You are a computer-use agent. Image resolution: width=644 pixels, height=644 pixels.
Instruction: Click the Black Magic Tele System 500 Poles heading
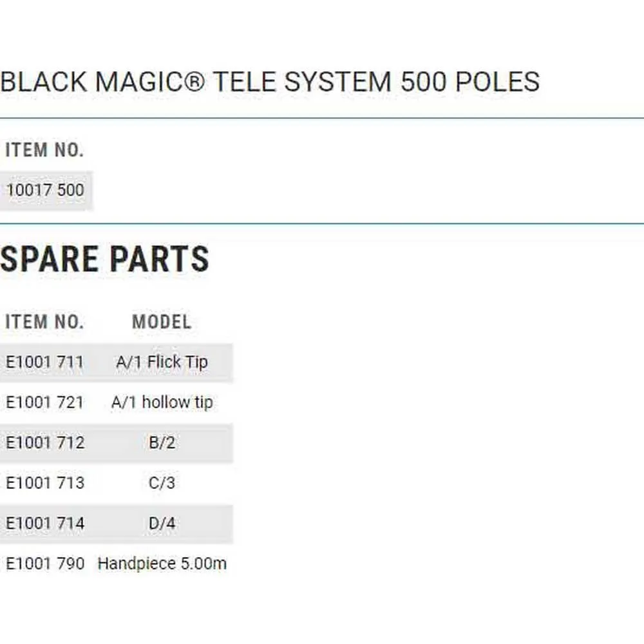click(x=270, y=82)
